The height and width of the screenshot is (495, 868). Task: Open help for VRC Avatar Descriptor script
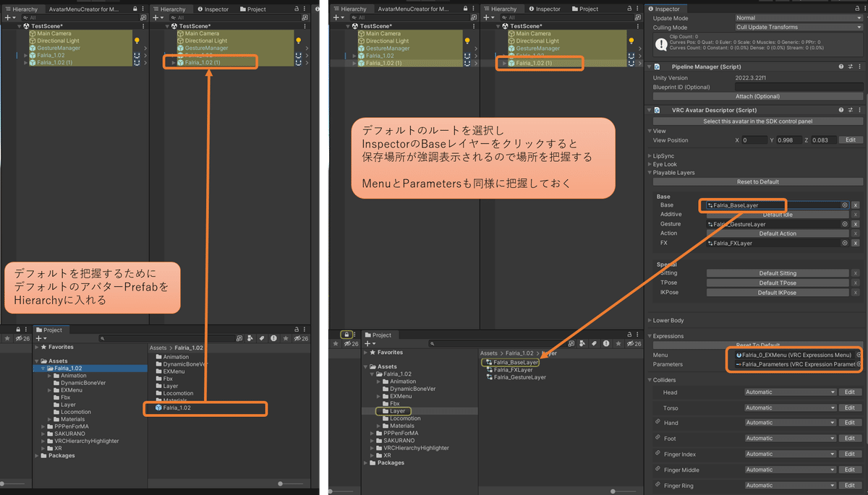pos(841,110)
